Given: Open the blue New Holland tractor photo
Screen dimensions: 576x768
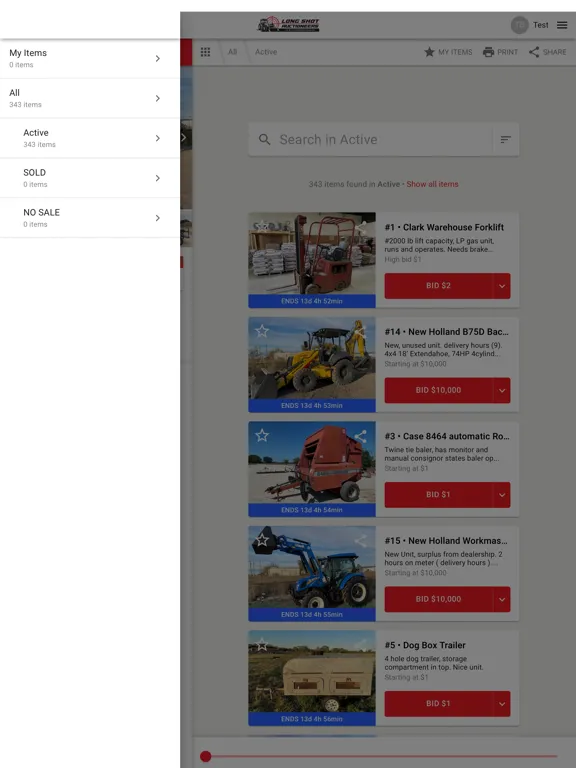Looking at the screenshot, I should pos(312,567).
